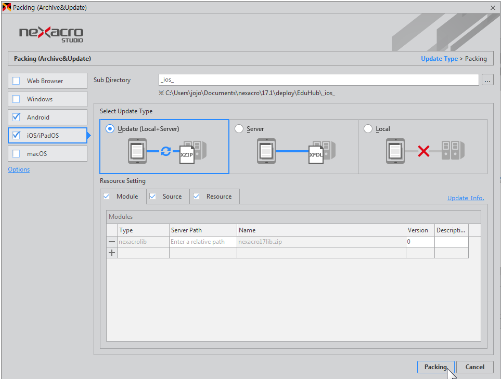Enable the Web Browser checkbox
Viewport: 502px width, 380px height.
point(16,81)
